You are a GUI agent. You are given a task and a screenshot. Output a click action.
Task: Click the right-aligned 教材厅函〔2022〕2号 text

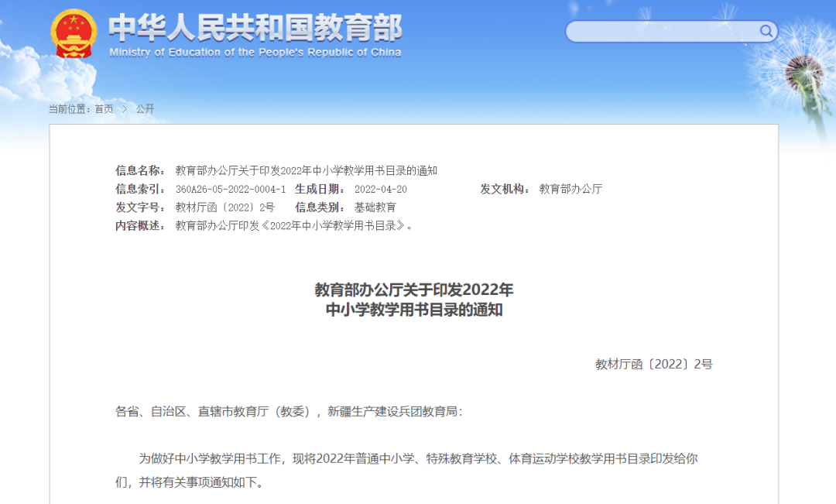(x=653, y=365)
